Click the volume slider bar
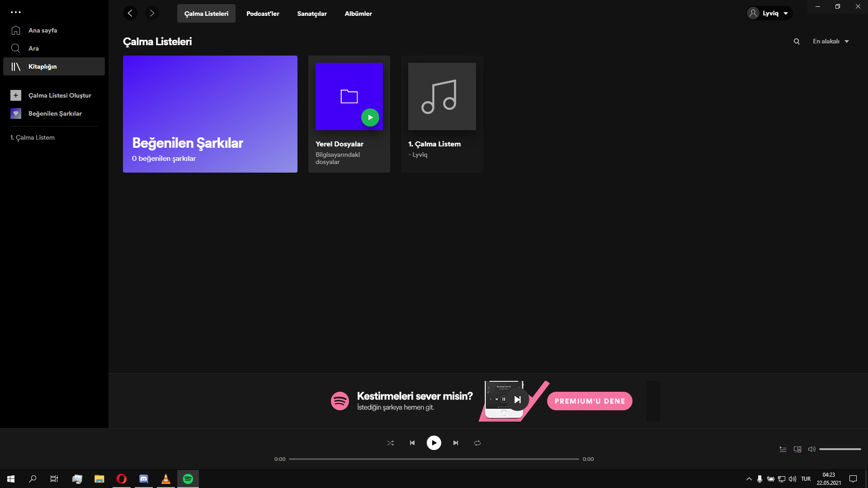Screen dimensions: 868x488 coord(840,449)
